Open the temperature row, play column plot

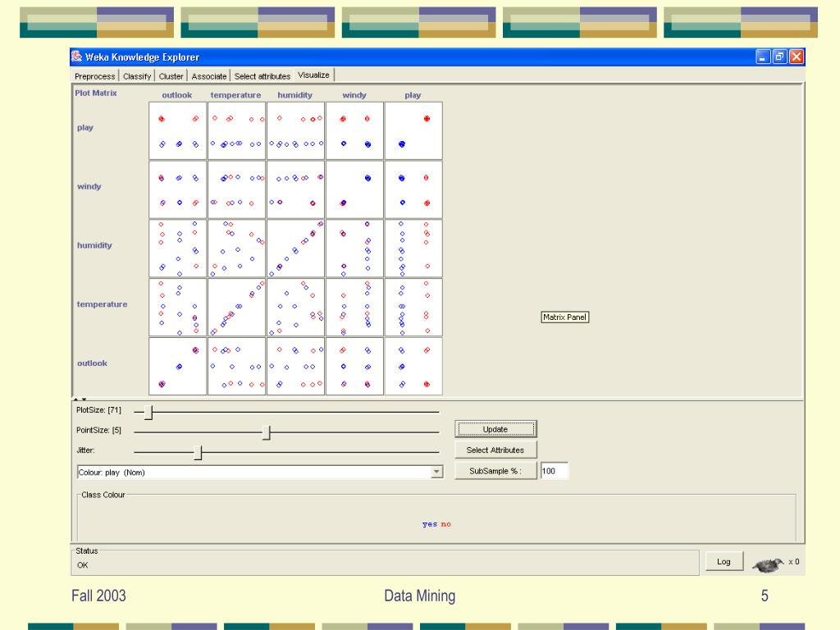coord(413,308)
